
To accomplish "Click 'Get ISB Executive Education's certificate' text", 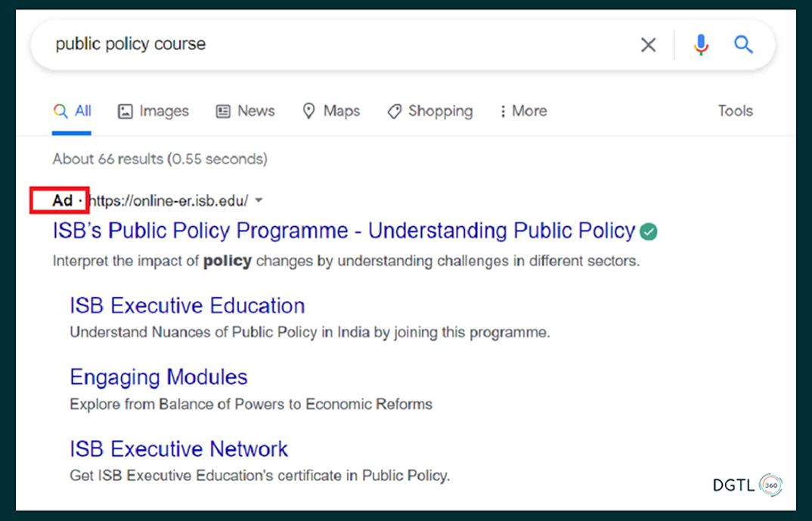I will click(x=260, y=476).
